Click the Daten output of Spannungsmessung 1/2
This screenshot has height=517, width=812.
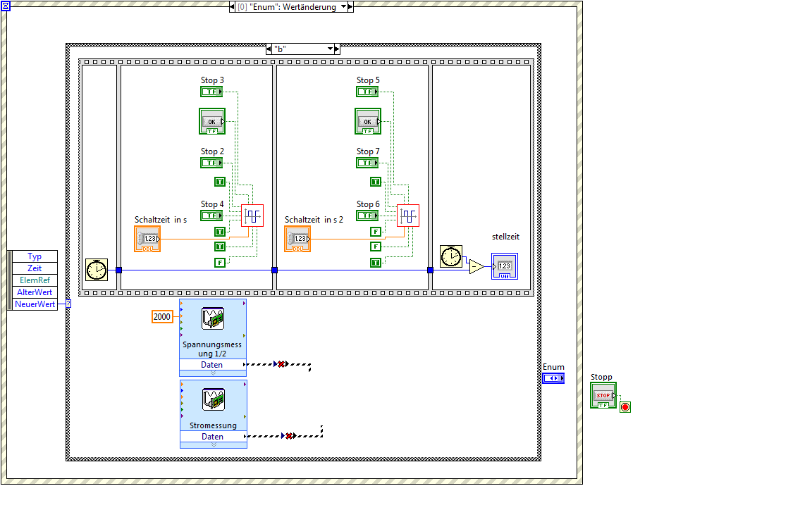(x=213, y=364)
